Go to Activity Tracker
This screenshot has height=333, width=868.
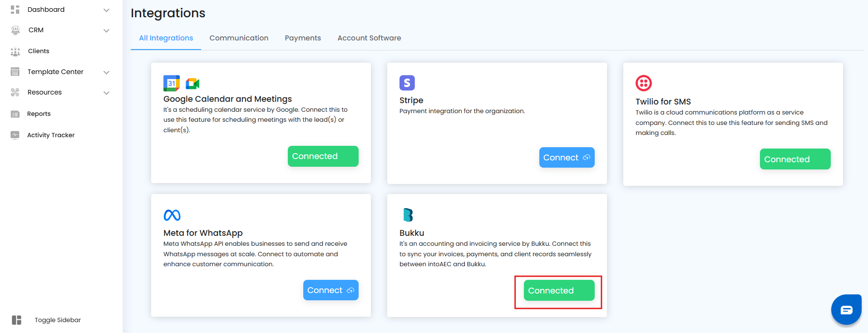50,135
